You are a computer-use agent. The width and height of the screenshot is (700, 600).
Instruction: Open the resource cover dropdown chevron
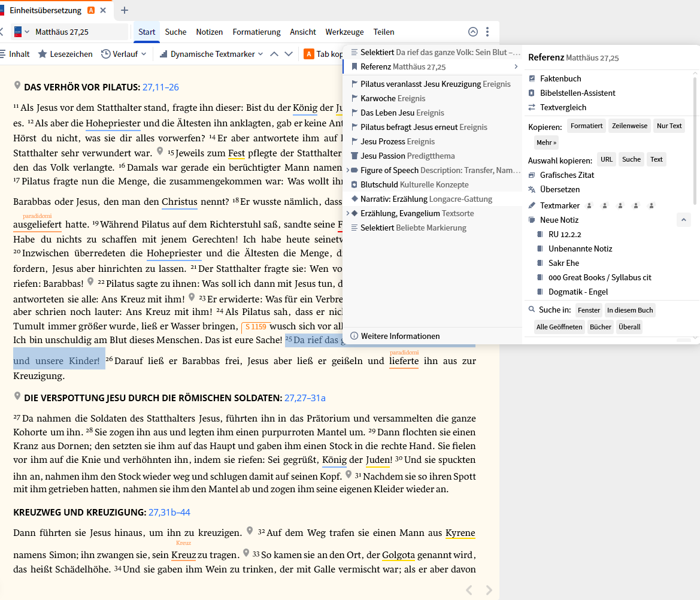(27, 32)
